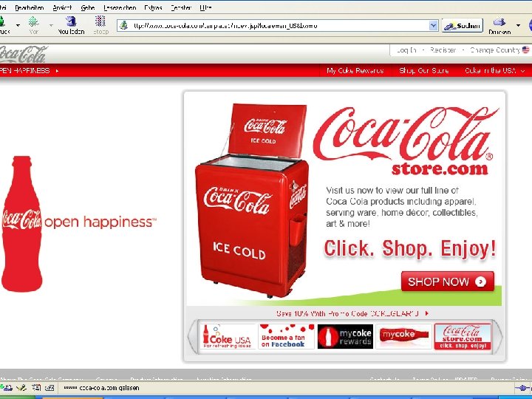The width and height of the screenshot is (532, 399).
Task: Click the promo code link arrow
Action: pos(427,313)
